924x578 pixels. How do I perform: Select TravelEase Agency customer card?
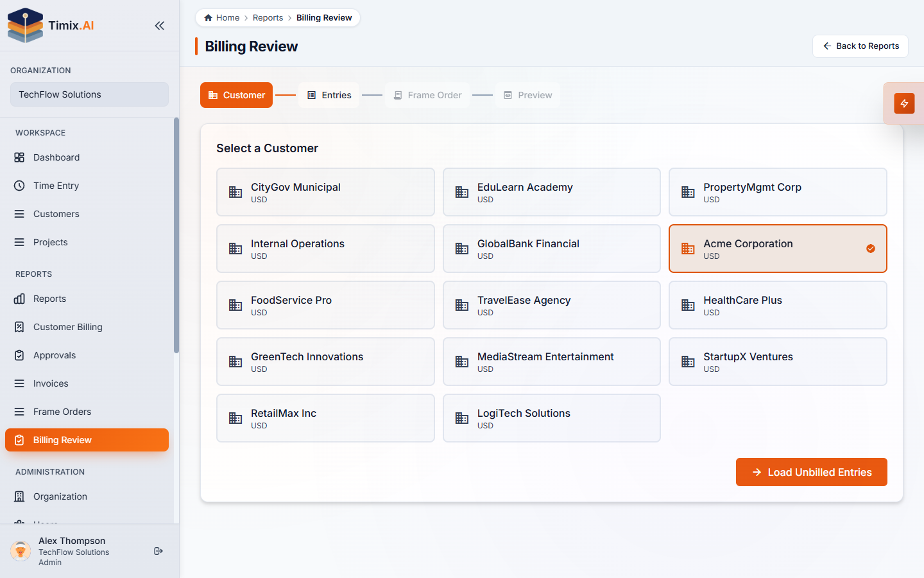tap(552, 305)
